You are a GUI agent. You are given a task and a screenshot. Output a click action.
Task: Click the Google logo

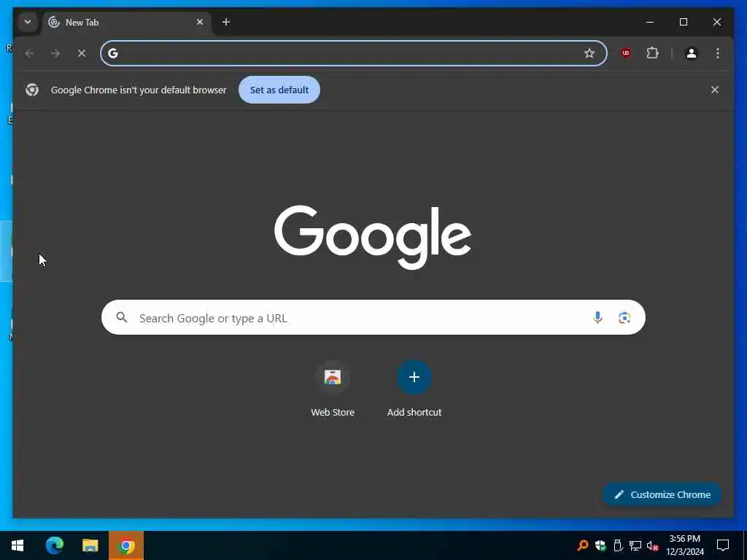tap(373, 237)
